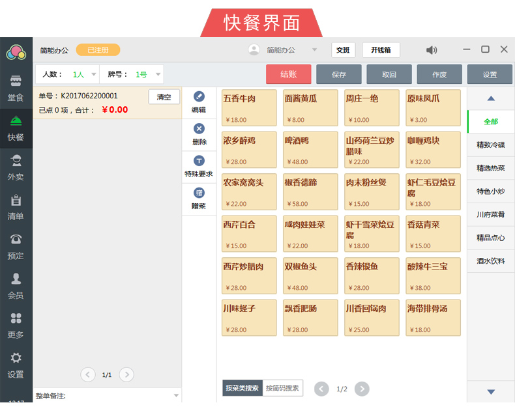515x420 pixels.
Task: Expand the 简能办公 account dropdown
Action: coord(314,50)
